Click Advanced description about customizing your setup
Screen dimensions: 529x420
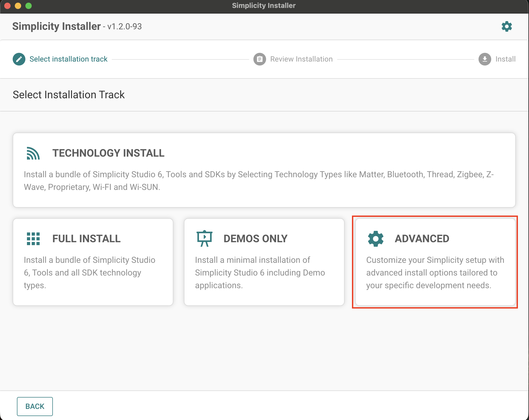tap(435, 273)
